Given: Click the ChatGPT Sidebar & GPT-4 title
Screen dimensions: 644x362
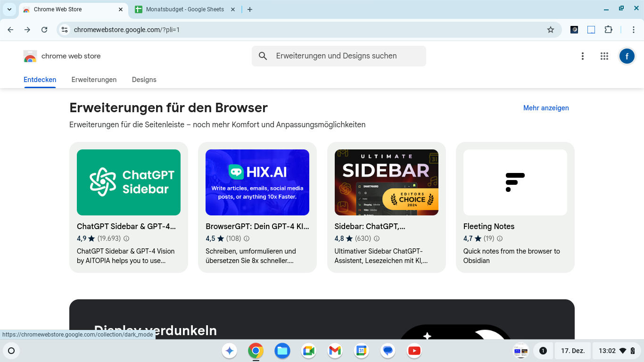Looking at the screenshot, I should pyautogui.click(x=126, y=226).
